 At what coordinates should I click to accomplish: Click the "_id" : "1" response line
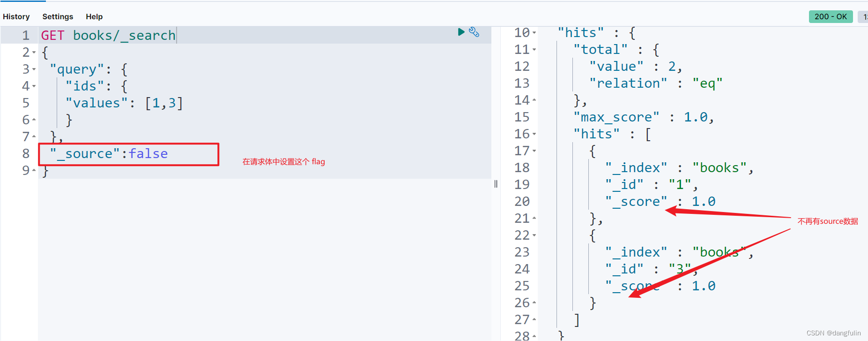pyautogui.click(x=652, y=185)
